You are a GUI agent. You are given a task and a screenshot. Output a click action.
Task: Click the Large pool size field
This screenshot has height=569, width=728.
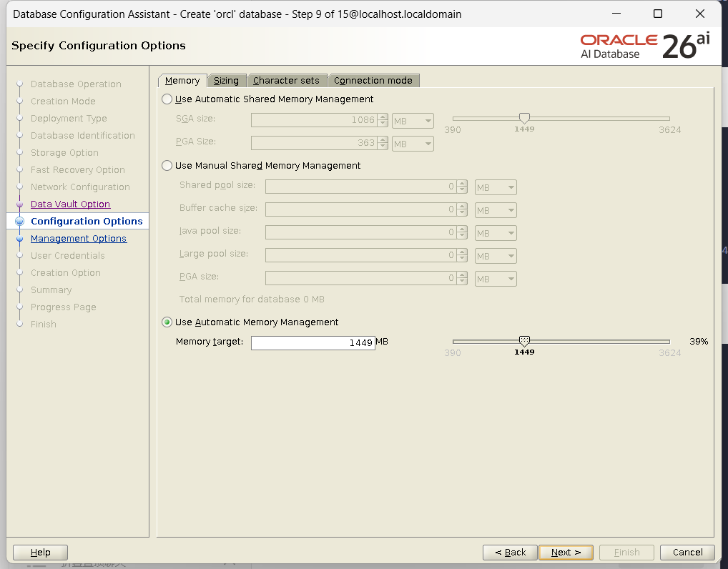tap(361, 254)
